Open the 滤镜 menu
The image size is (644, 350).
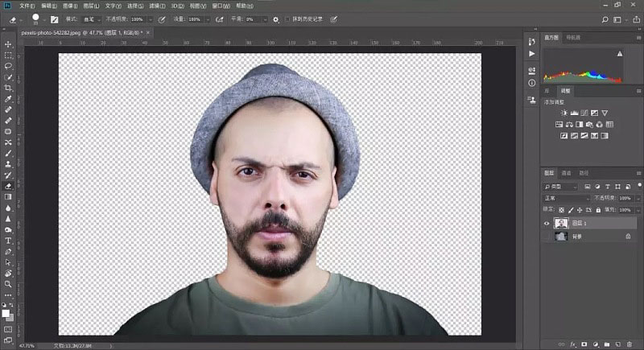156,5
